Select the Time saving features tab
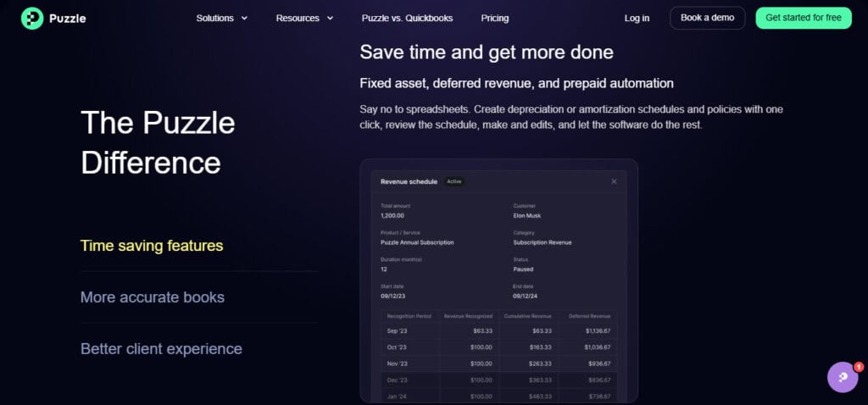 click(152, 246)
